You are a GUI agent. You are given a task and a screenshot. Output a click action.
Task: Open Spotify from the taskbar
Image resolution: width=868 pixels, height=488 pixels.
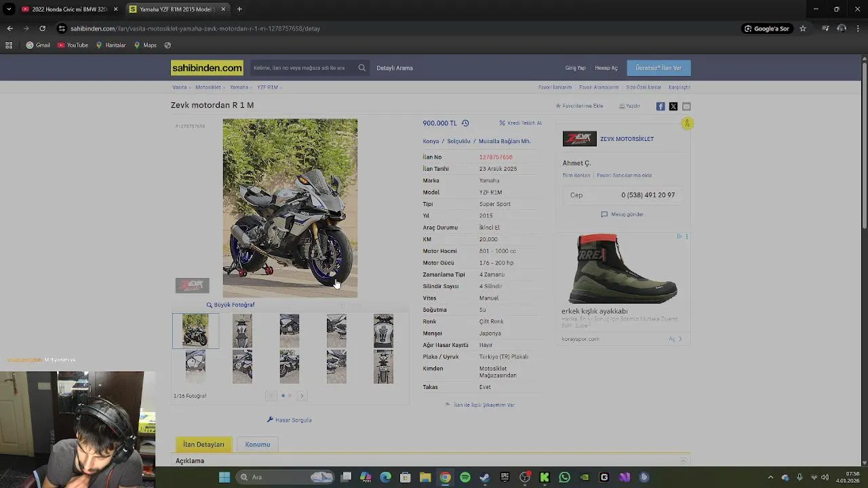click(x=465, y=477)
